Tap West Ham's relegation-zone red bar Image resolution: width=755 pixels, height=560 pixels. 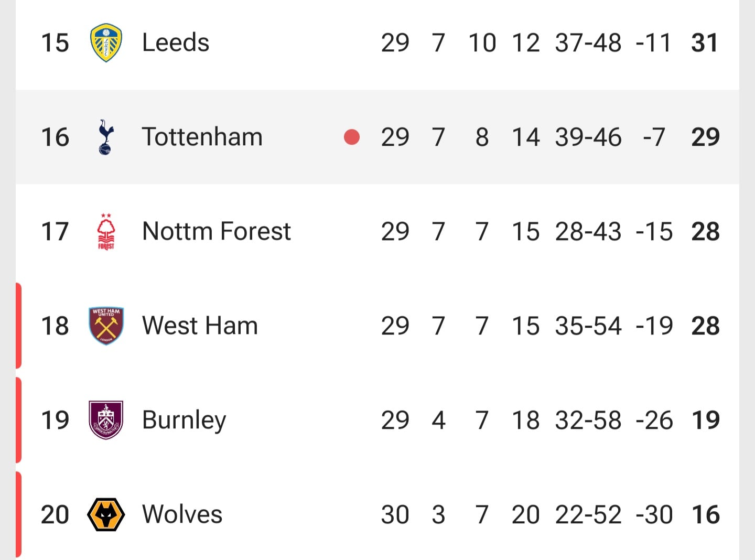[x=18, y=326]
